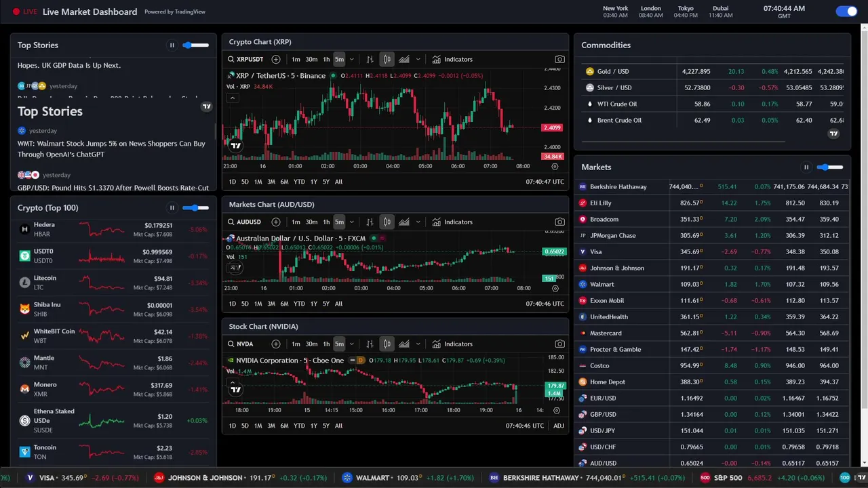The image size is (868, 488).
Task: Expand interval dropdown in AUD/USD chart
Action: click(351, 222)
